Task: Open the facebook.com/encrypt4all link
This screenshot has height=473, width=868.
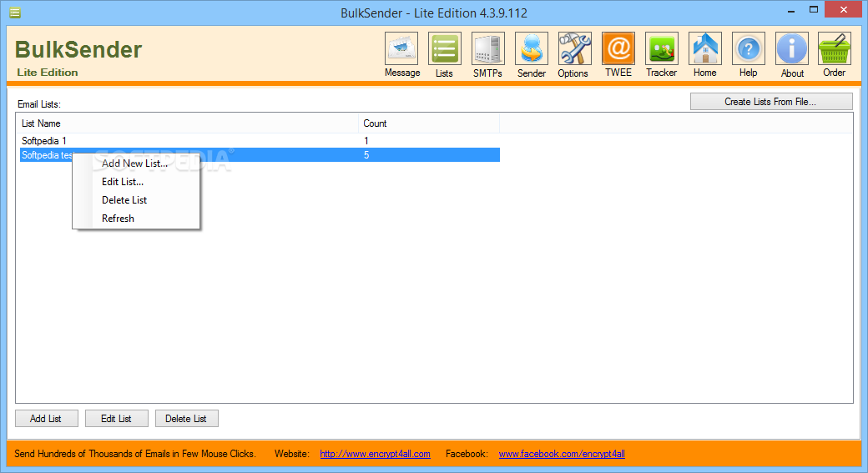Action: coord(562,454)
